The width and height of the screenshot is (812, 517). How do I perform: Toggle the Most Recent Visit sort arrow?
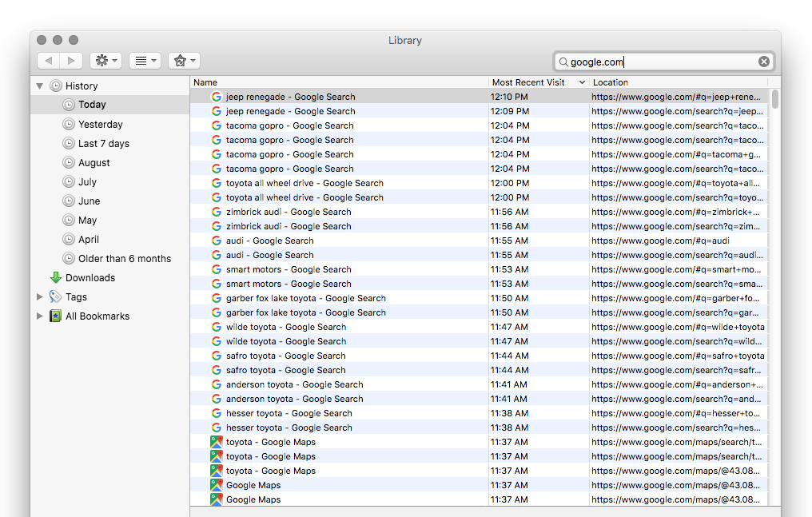(582, 82)
